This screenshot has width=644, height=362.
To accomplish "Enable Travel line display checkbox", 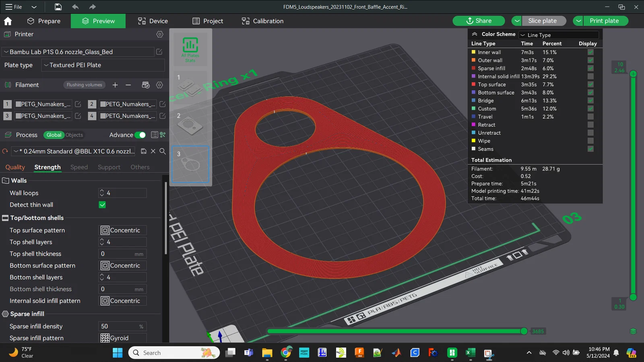I will (590, 117).
